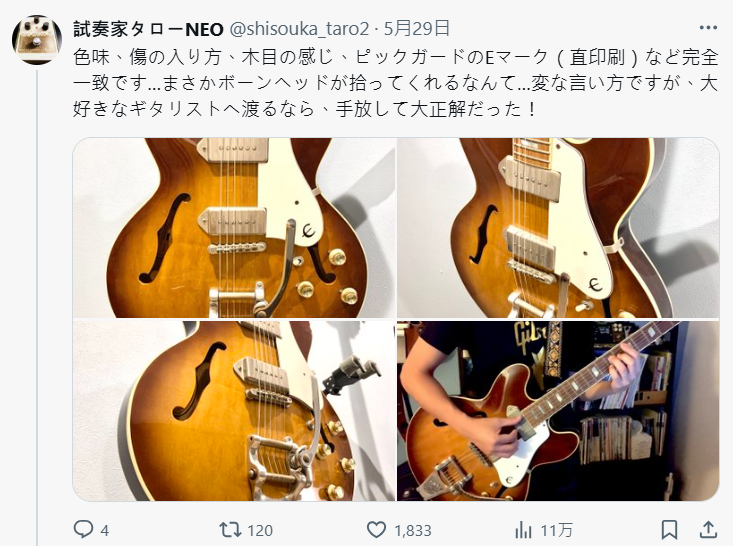Open the reply speech-bubble icon
Viewport: 733px width, 546px height.
point(84,529)
